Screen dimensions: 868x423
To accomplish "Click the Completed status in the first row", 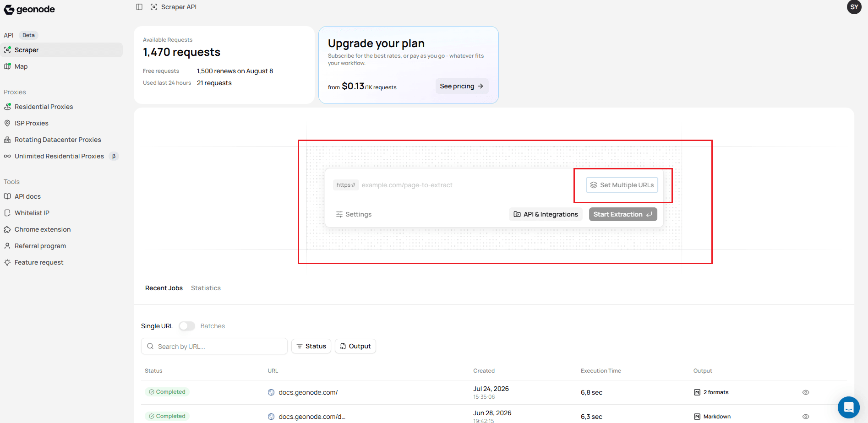I will (167, 392).
